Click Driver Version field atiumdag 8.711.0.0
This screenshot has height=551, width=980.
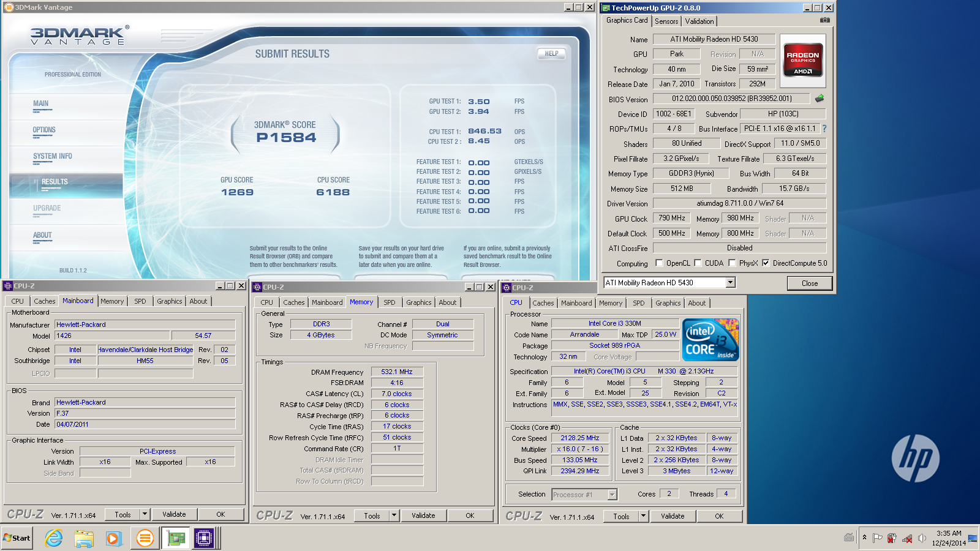click(740, 203)
